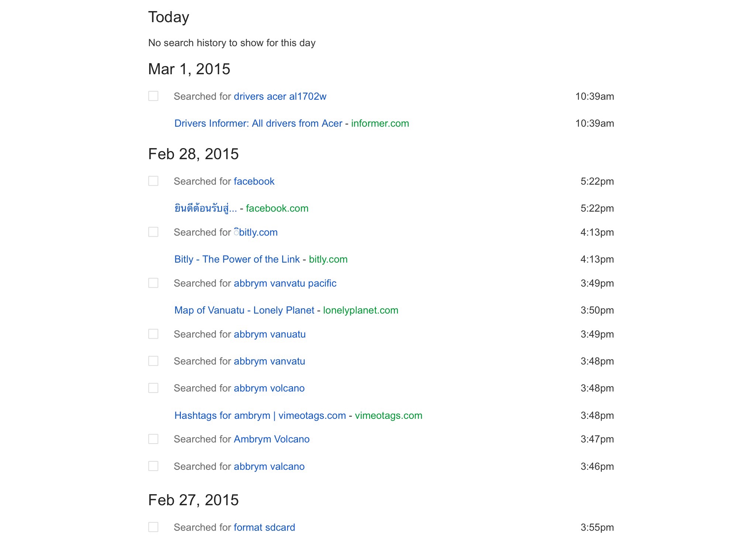Screen dimensions: 756x537
Task: Open Hashtags for ambrym vimeotags.com result
Action: [260, 415]
